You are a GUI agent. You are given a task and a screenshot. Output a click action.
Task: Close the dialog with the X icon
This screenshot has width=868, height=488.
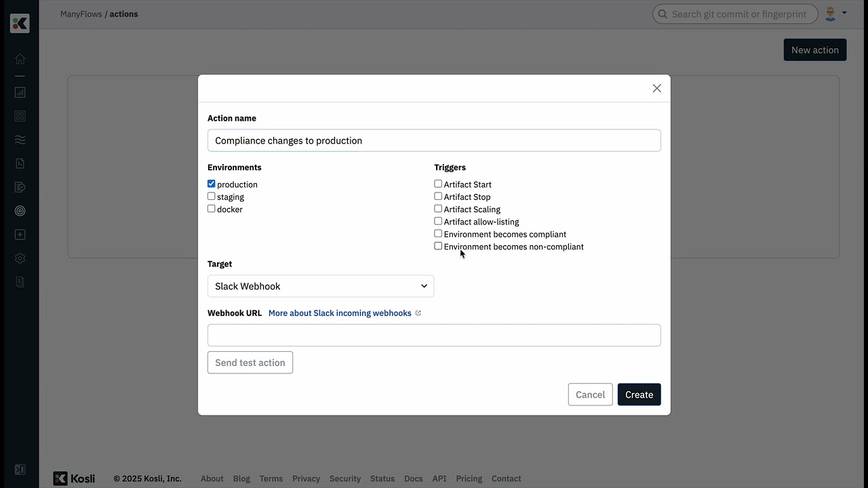click(656, 88)
